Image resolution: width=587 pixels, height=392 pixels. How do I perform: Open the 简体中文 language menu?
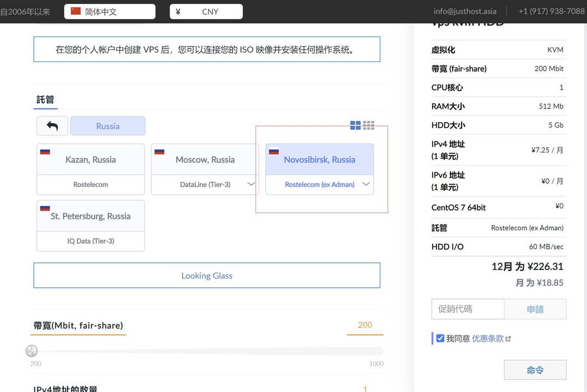[109, 11]
